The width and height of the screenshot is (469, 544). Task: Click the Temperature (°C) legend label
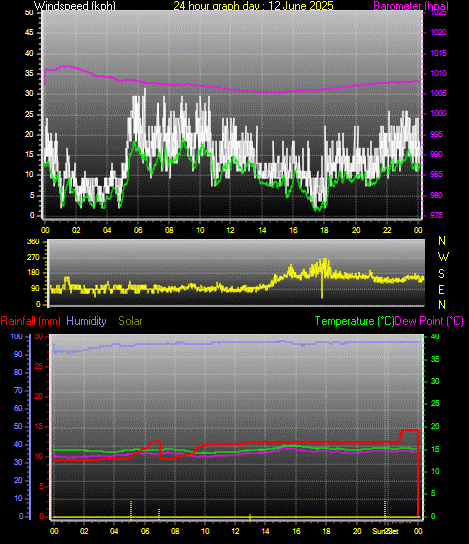[x=354, y=321]
